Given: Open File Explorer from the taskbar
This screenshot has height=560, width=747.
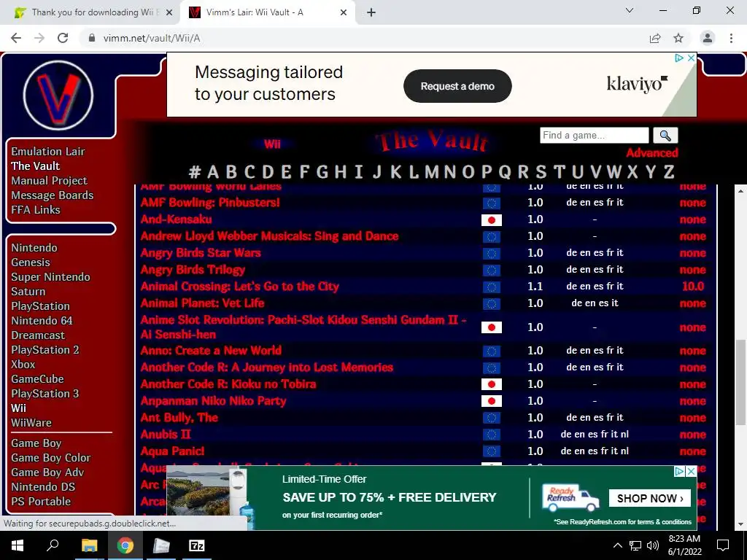Looking at the screenshot, I should click(x=89, y=545).
